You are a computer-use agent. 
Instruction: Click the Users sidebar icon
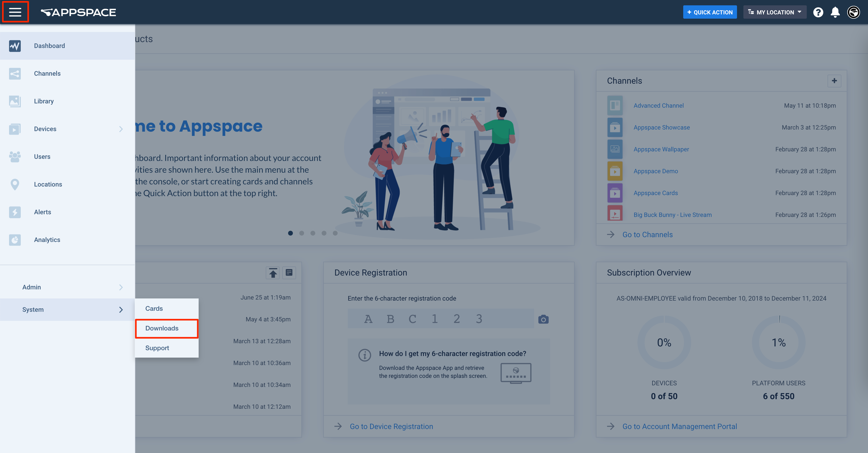pyautogui.click(x=15, y=156)
